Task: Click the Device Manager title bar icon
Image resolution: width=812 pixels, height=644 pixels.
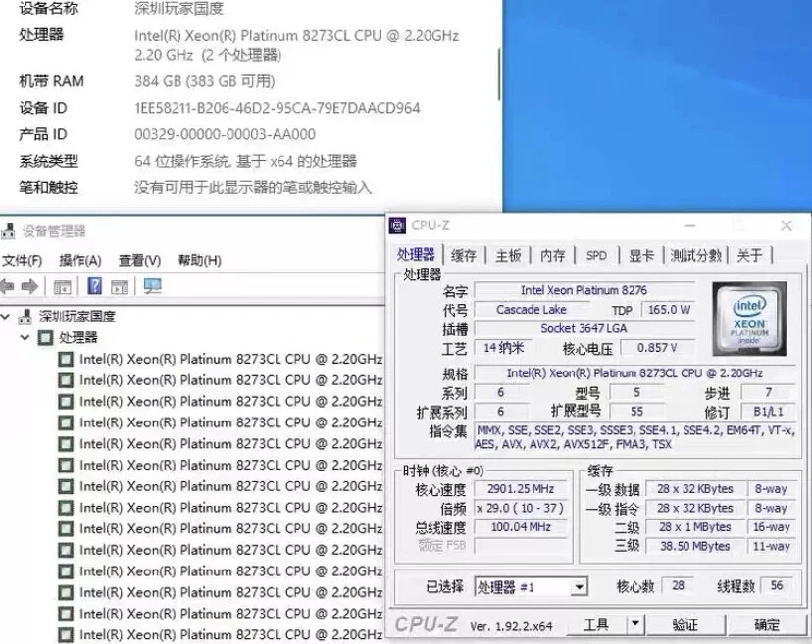Action: (8, 231)
